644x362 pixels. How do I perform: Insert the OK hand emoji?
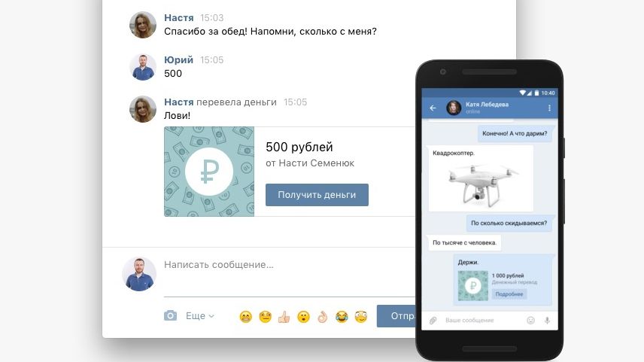tap(323, 317)
